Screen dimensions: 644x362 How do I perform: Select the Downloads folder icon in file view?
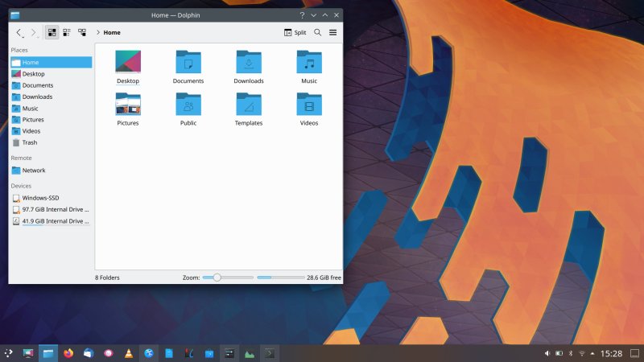(249, 62)
